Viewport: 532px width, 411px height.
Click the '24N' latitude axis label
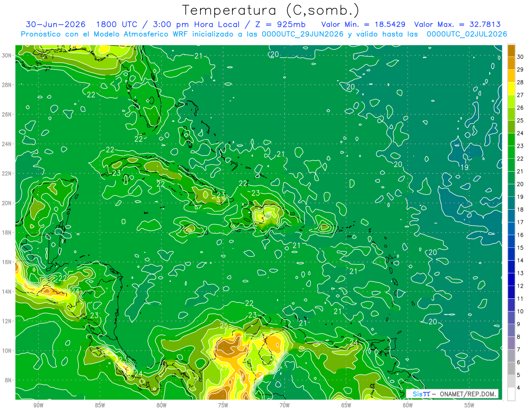pyautogui.click(x=7, y=144)
